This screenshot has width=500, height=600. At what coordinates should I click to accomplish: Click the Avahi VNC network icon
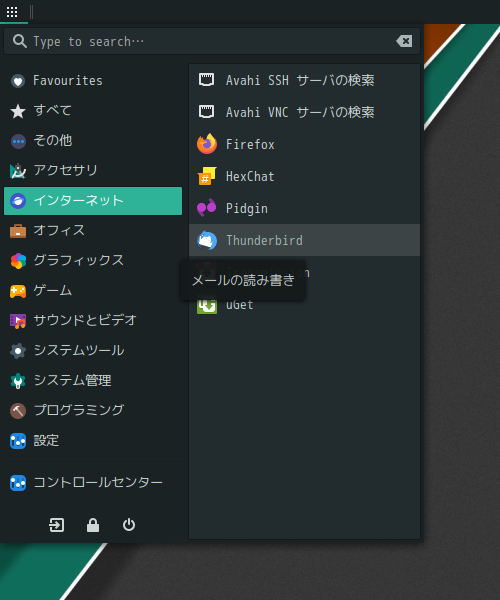pos(207,112)
